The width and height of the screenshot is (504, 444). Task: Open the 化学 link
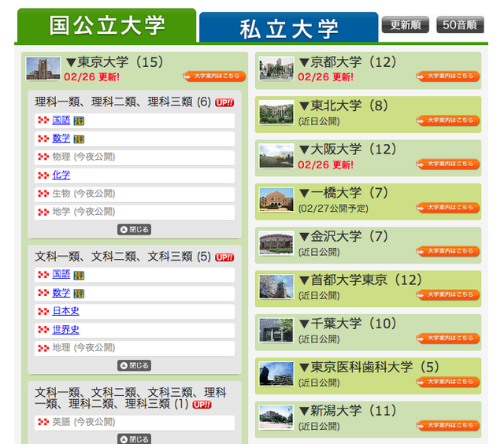(x=61, y=175)
